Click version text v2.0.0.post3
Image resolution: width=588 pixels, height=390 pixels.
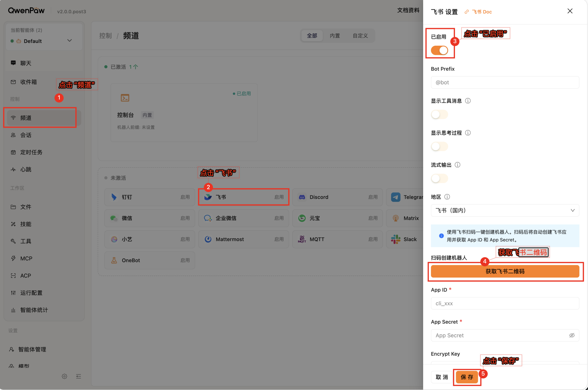pos(72,11)
